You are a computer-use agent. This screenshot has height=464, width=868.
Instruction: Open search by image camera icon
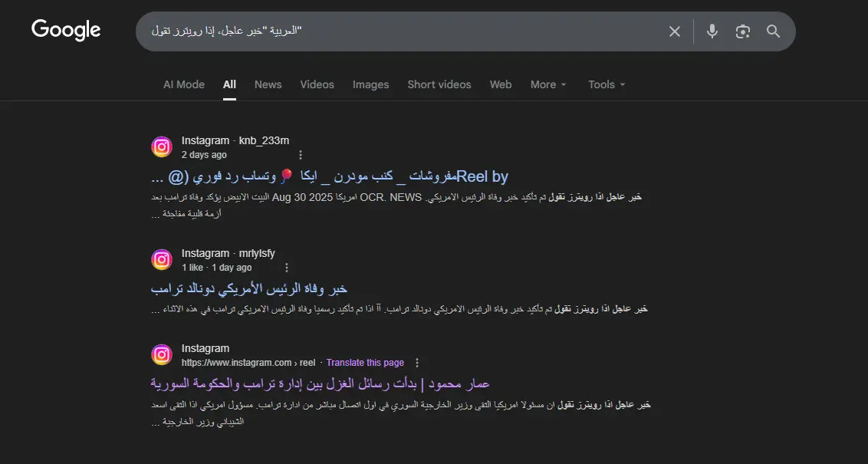coord(742,31)
